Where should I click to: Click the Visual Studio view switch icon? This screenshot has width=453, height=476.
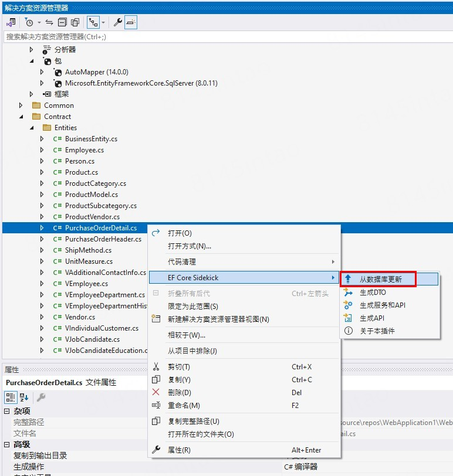coord(11,22)
